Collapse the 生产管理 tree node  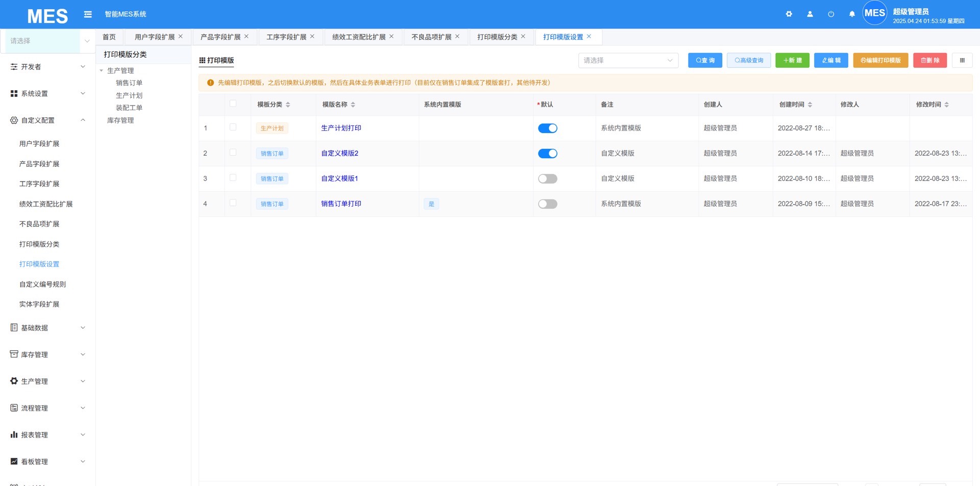point(102,71)
